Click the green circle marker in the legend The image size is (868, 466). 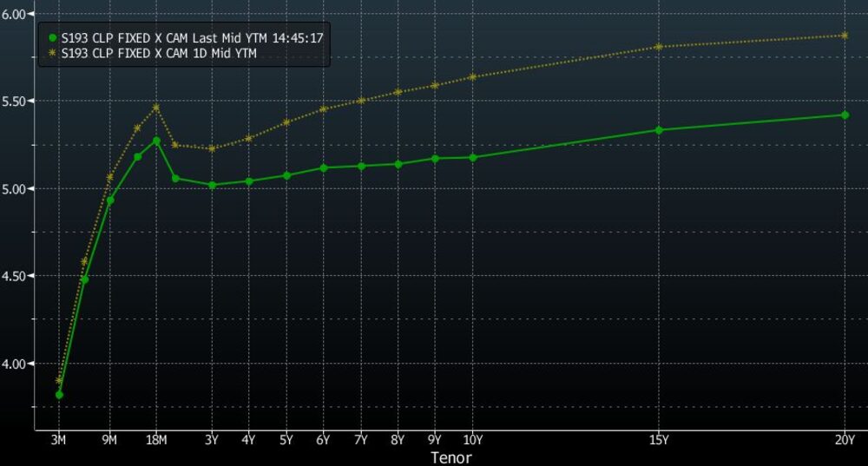[53, 38]
